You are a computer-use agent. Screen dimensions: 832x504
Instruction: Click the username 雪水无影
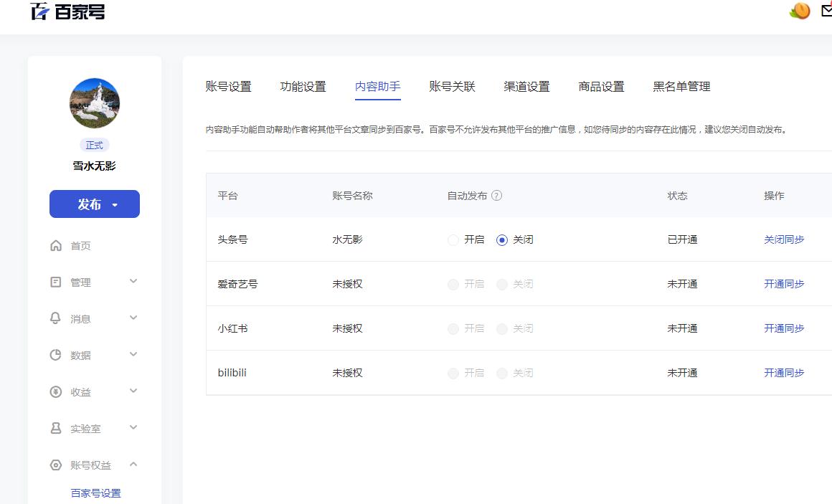95,166
